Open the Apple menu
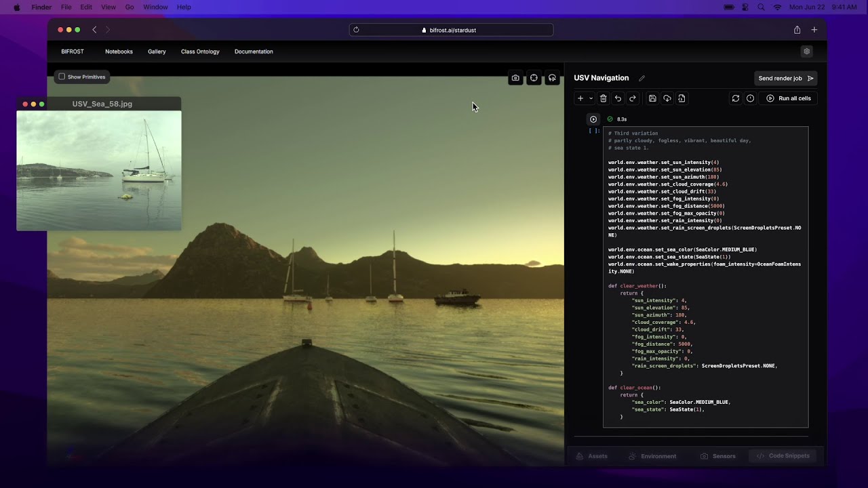Screen dimensions: 868x488 17,7
